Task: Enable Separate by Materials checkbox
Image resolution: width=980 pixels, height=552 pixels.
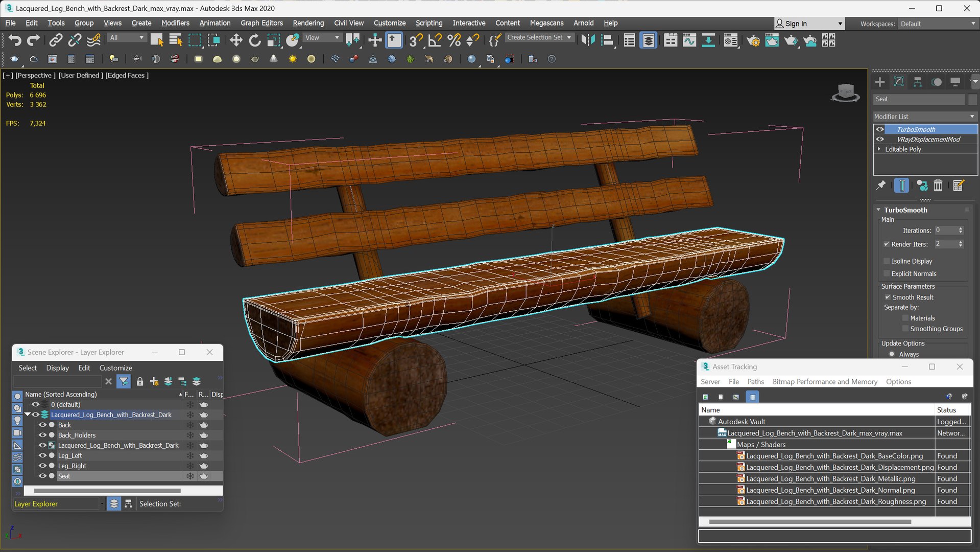Action: 905,318
